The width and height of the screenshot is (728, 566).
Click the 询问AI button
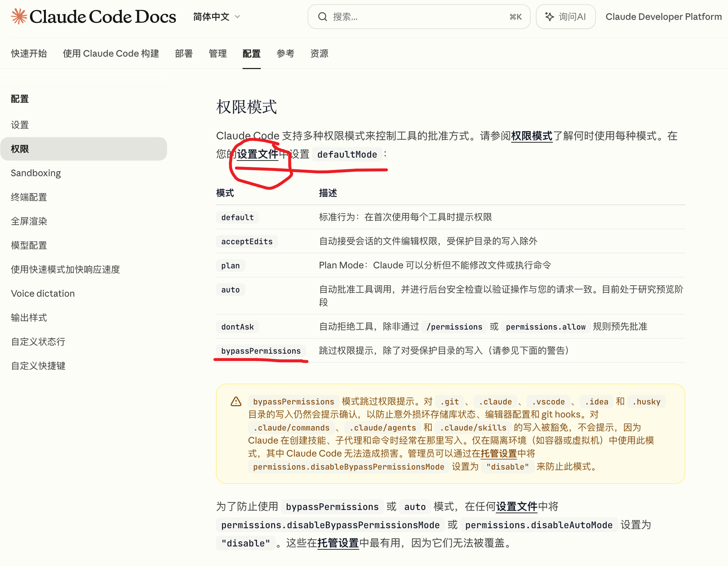(x=565, y=17)
